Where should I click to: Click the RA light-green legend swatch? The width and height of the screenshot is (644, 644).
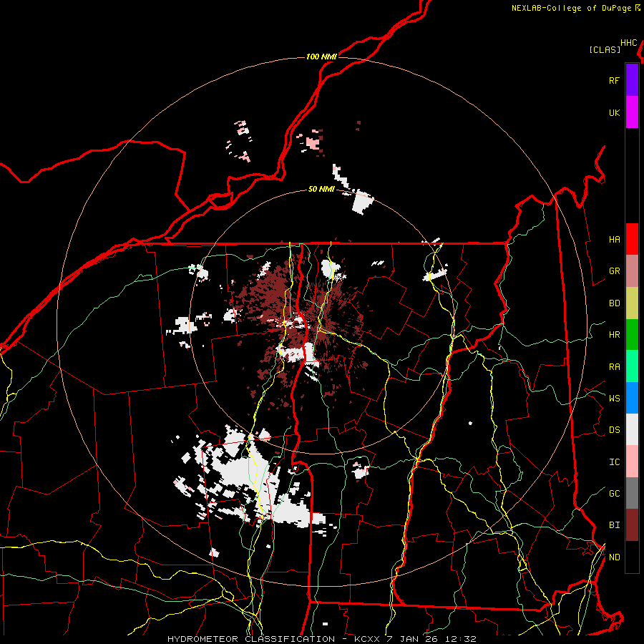point(632,366)
